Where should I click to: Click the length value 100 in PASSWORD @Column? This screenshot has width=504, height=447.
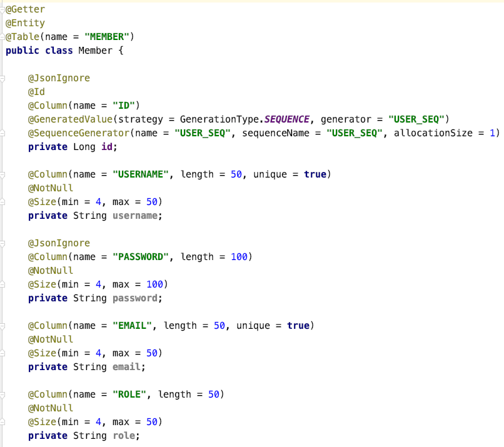[239, 257]
